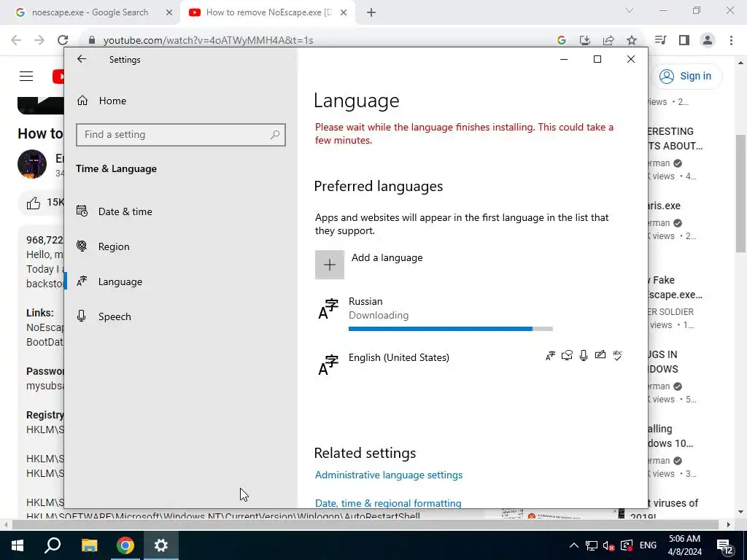Like the YouTube video with thumbs up
This screenshot has width=747, height=560.
pos(34,203)
